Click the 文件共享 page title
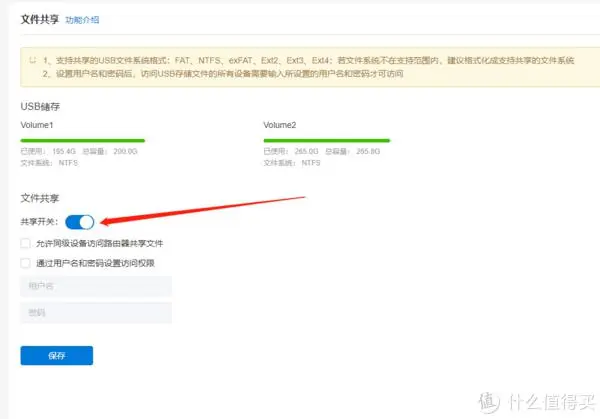Screen dimensions: 600x419 tap(39, 20)
